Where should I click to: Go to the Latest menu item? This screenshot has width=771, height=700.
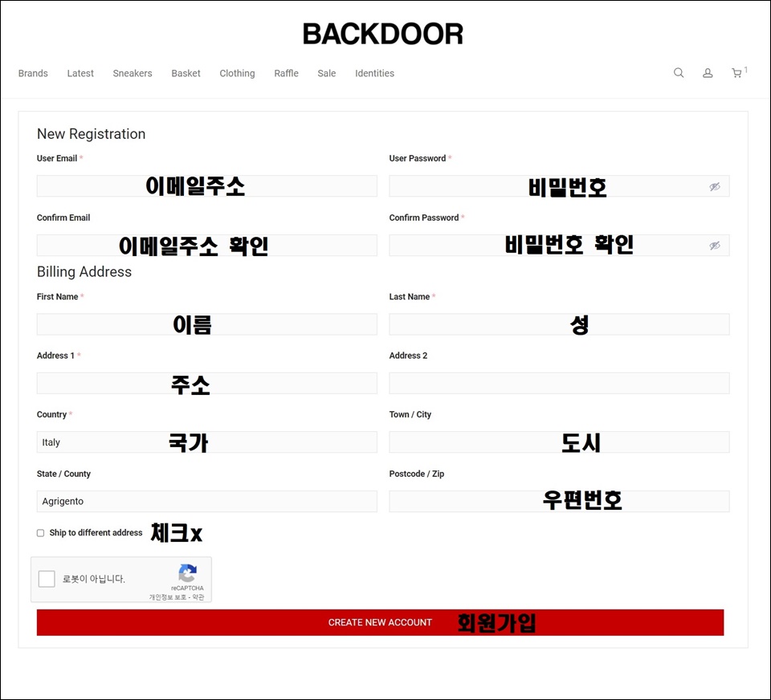click(x=80, y=73)
